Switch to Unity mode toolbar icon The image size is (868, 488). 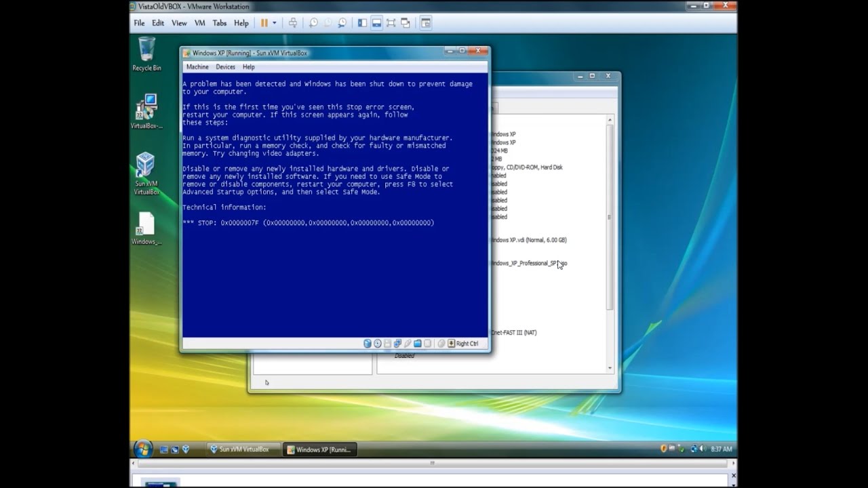coord(406,22)
